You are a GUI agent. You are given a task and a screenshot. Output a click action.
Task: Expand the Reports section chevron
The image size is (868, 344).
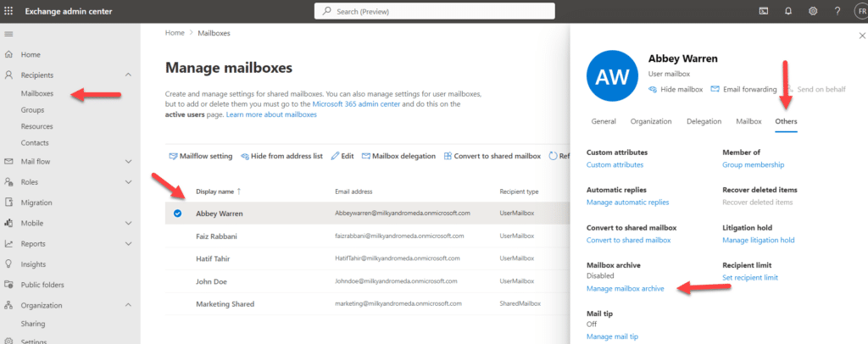129,244
